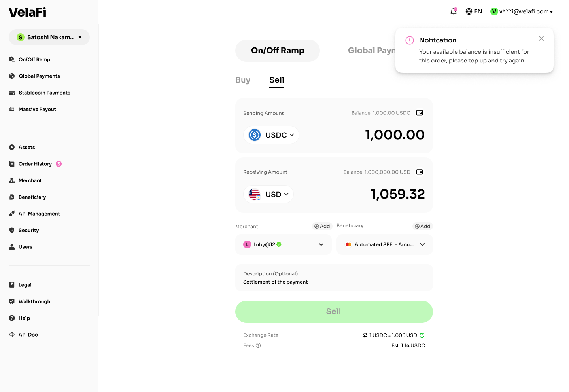This screenshot has height=392, width=569.
Task: Refresh the exchange rate
Action: click(422, 335)
